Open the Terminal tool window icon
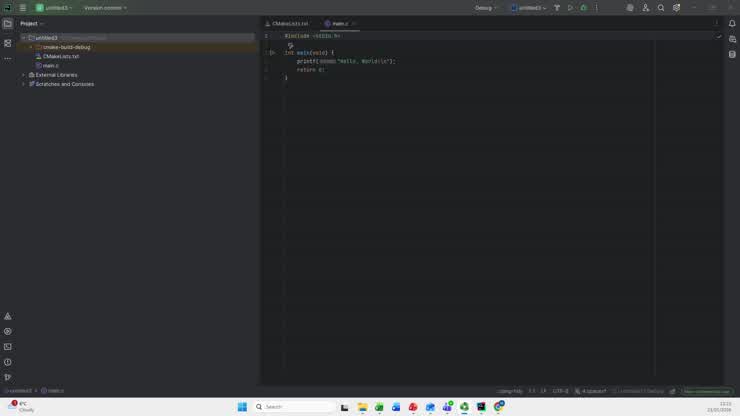 coord(8,347)
